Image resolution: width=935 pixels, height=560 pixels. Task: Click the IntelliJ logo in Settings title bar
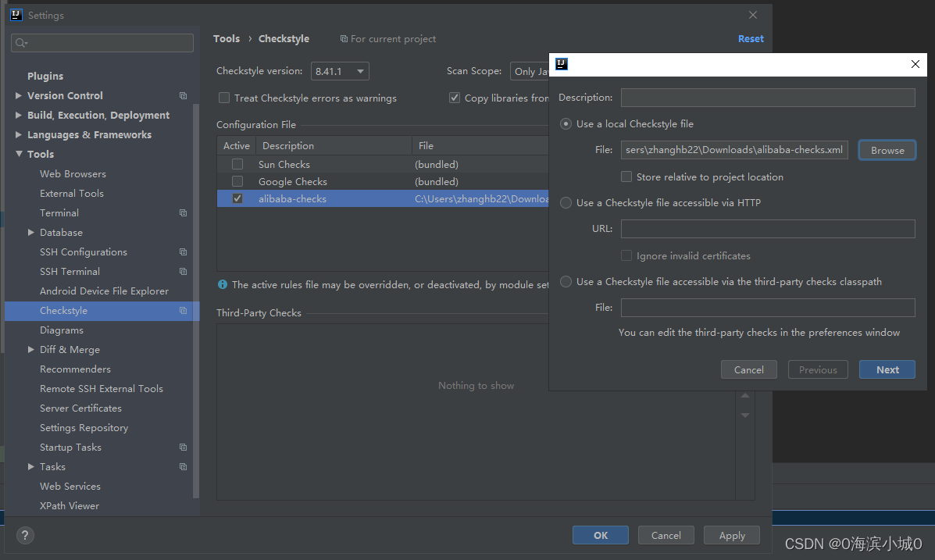tap(16, 15)
